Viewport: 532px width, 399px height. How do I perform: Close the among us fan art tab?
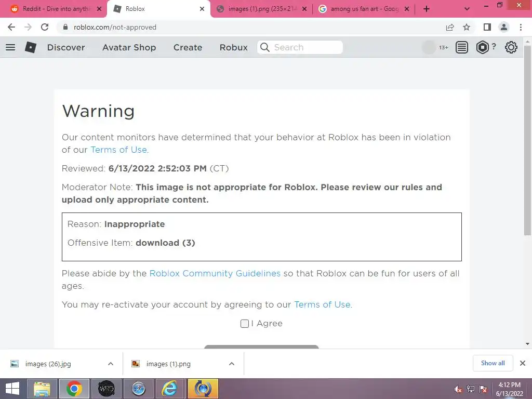tap(406, 9)
